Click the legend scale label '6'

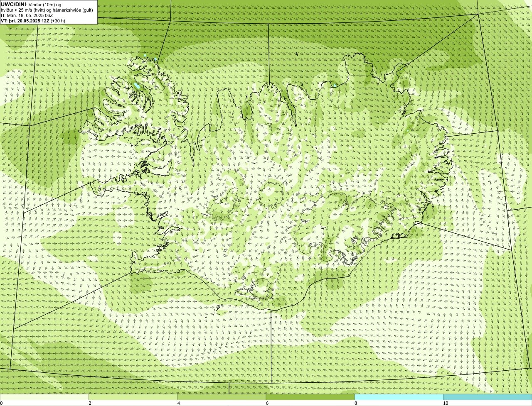pyautogui.click(x=267, y=403)
